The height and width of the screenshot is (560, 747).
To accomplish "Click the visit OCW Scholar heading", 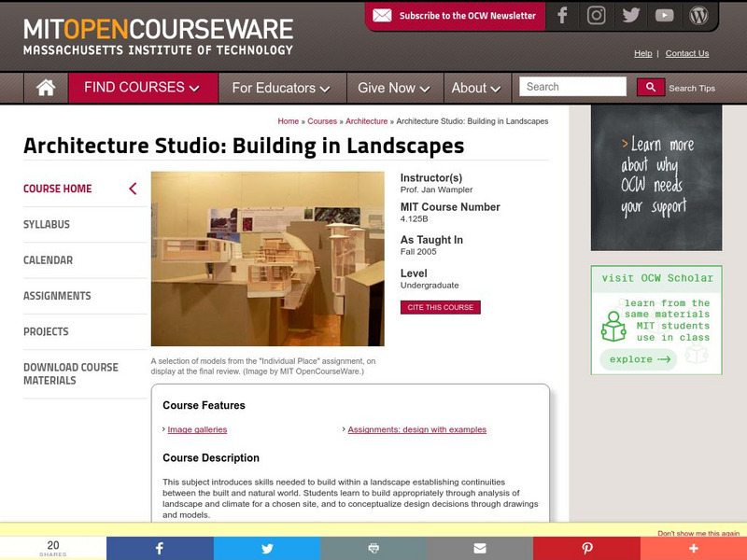I will point(657,278).
